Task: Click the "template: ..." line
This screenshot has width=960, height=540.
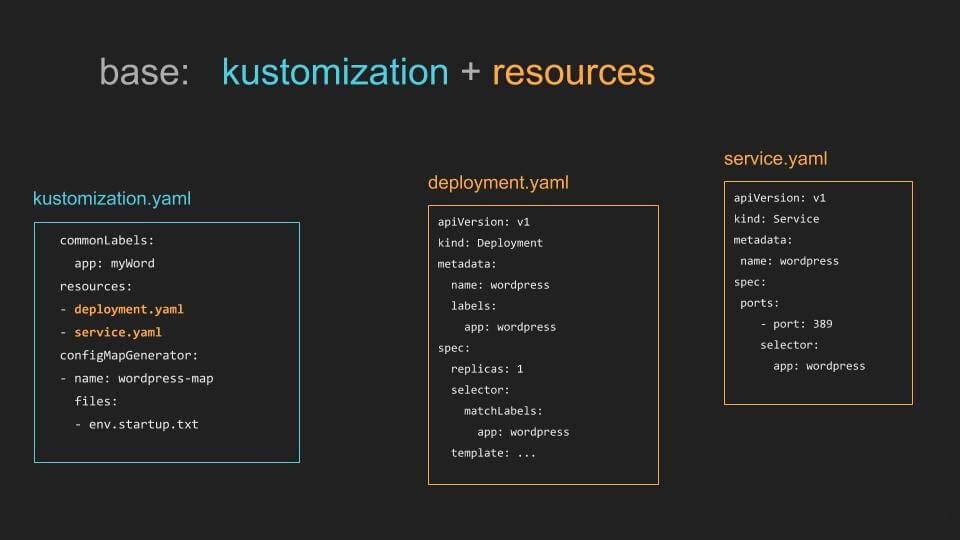Action: 493,453
